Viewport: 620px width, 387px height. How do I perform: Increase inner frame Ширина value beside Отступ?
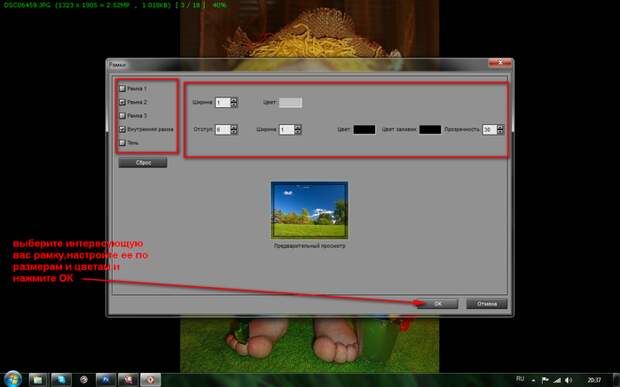298,127
